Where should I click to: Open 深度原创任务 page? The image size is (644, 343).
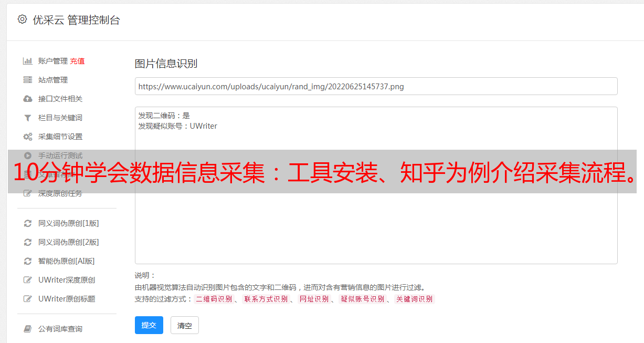(60, 193)
